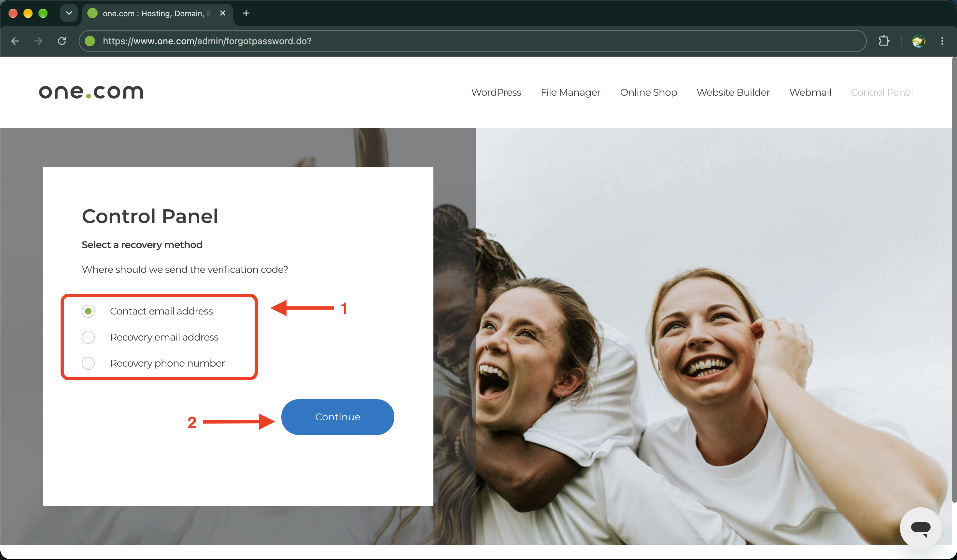Image resolution: width=957 pixels, height=560 pixels.
Task: Reload the page with the refresh icon
Action: coord(62,41)
